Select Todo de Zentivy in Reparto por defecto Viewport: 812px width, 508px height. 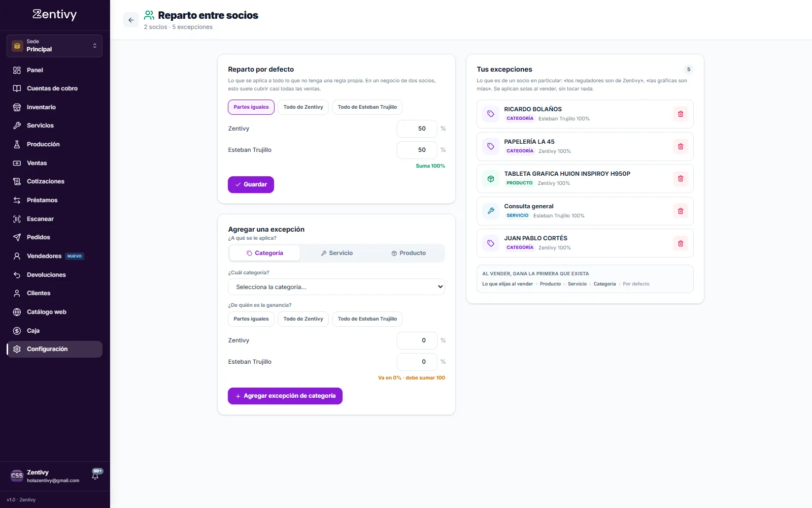click(303, 107)
